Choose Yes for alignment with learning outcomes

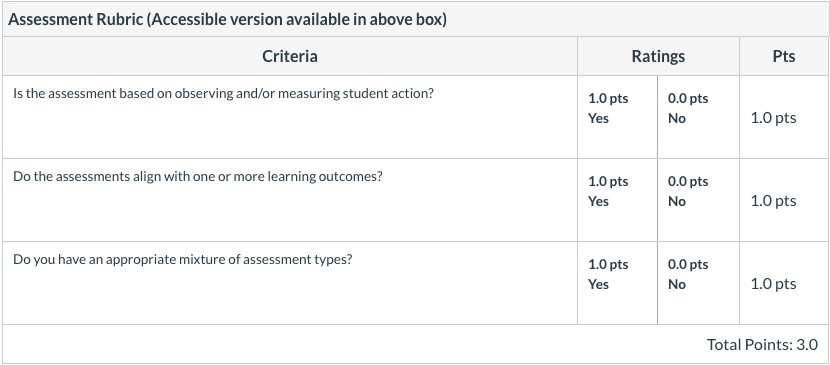coord(617,200)
